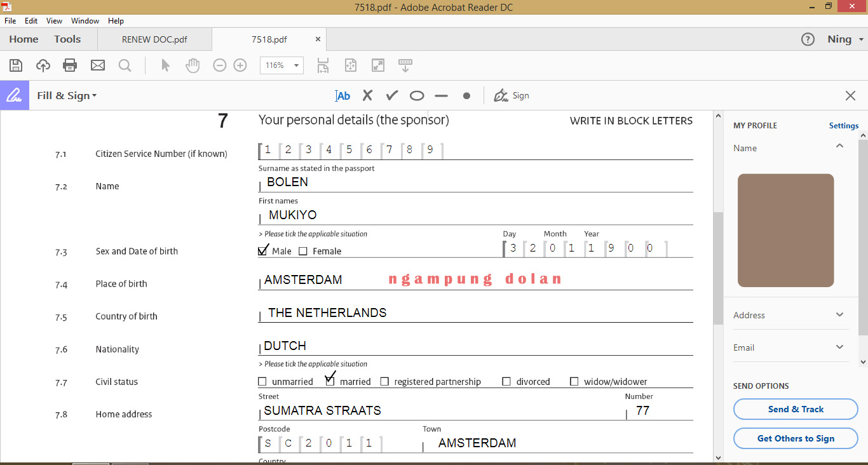The image size is (868, 465).
Task: Open the Edit menu
Action: pos(31,21)
